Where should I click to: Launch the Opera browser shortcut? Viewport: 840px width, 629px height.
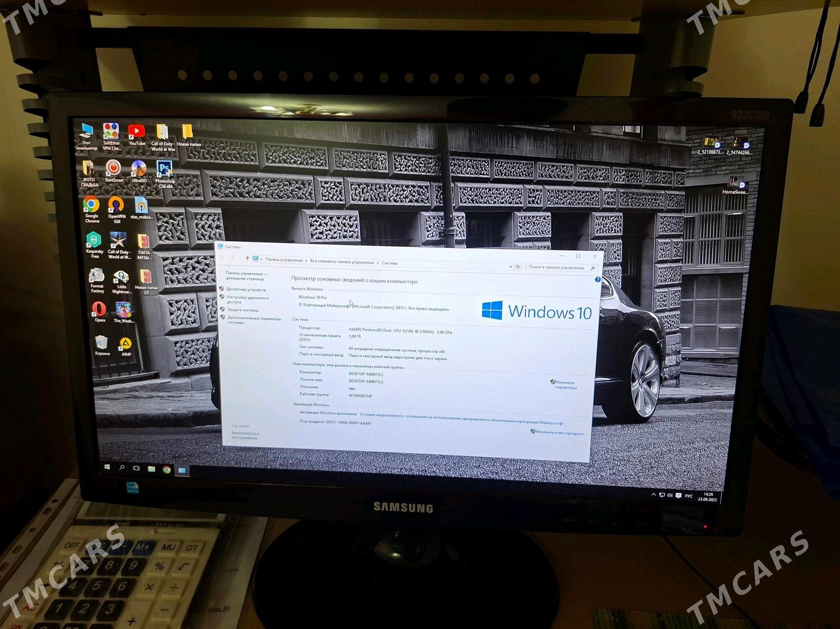pyautogui.click(x=99, y=312)
